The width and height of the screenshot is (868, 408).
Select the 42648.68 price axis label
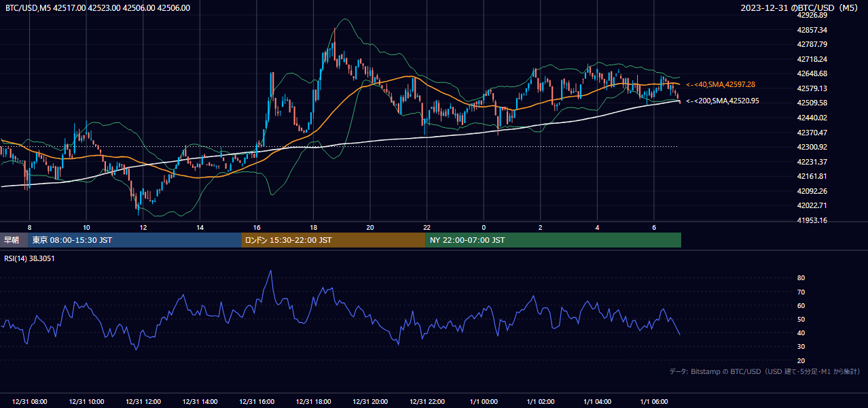click(x=812, y=73)
